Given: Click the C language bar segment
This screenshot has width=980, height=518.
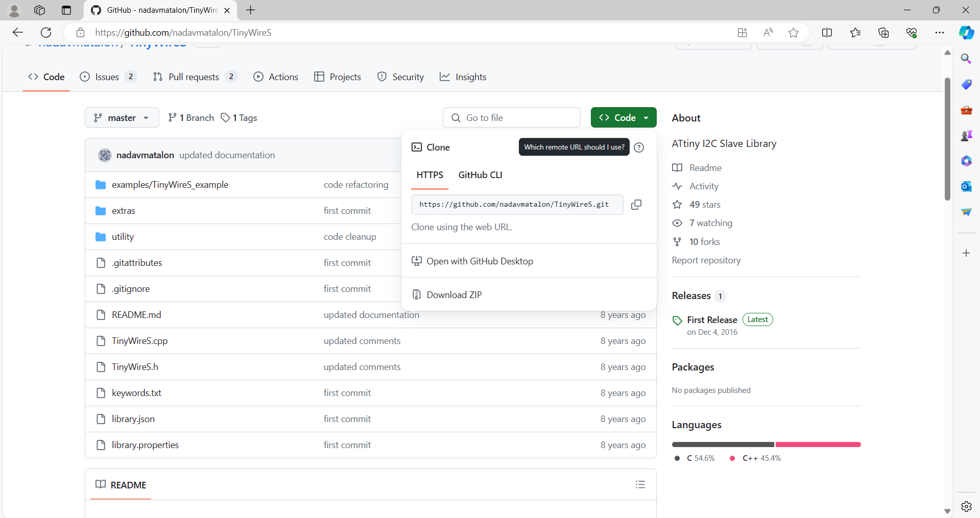Looking at the screenshot, I should point(723,445).
